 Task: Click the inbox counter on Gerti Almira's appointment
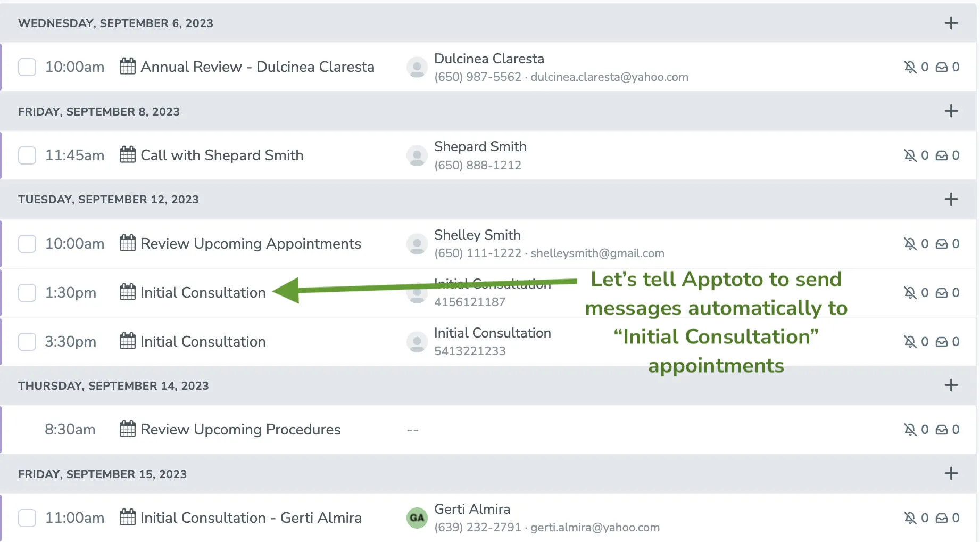pyautogui.click(x=957, y=518)
